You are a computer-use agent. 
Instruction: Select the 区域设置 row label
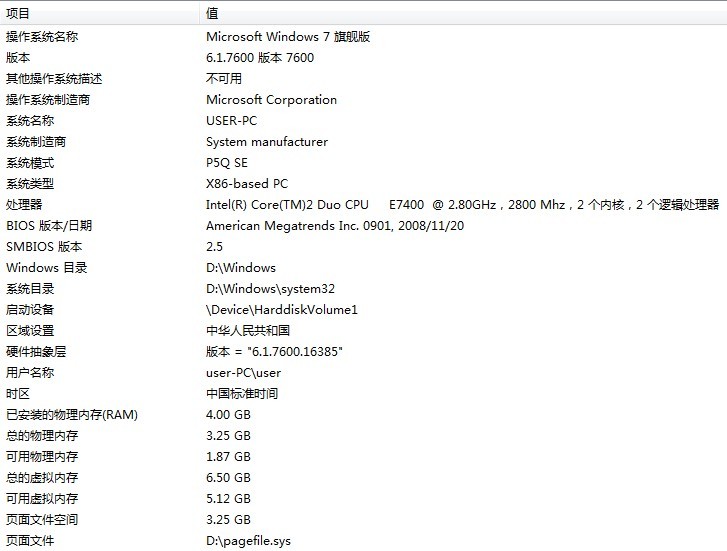tap(30, 331)
